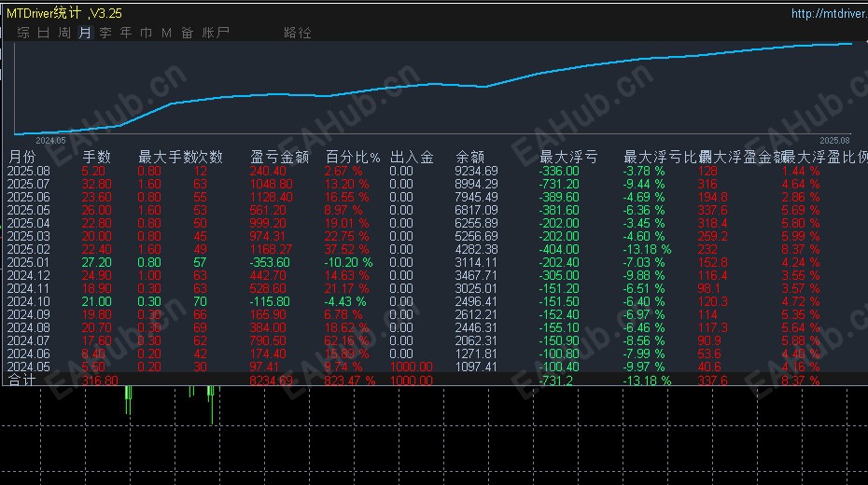Click the 2025.05 row's 337.6 value
868x485 pixels.
712,210
